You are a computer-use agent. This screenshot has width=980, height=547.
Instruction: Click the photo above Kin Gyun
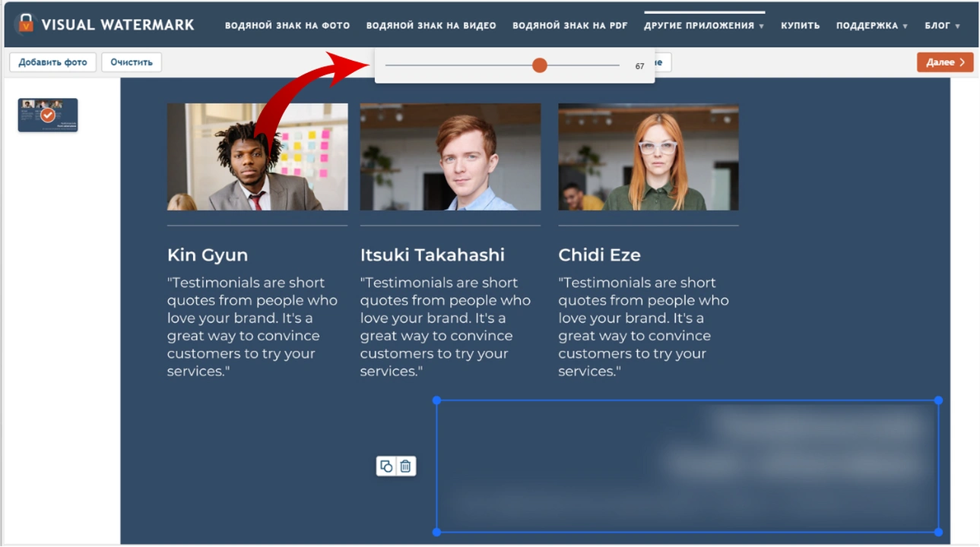[258, 157]
